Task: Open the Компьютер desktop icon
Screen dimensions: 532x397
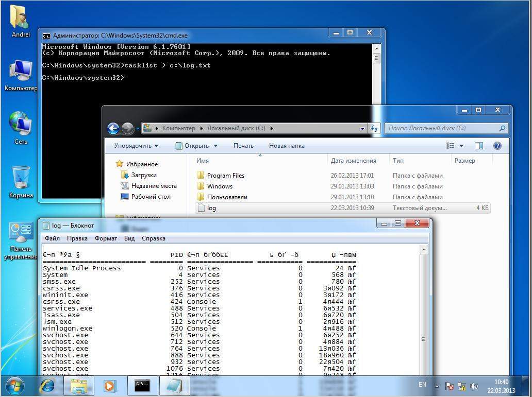Action: pos(21,75)
